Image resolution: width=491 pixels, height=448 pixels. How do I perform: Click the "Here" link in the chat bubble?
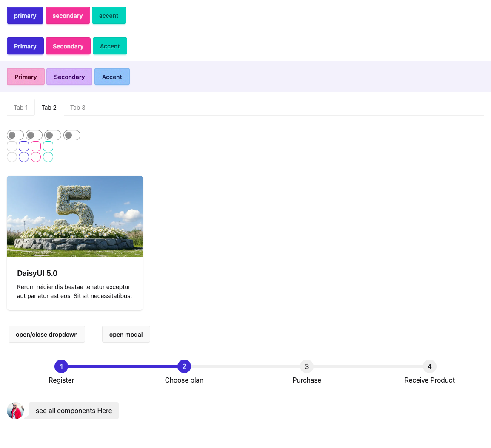click(105, 411)
